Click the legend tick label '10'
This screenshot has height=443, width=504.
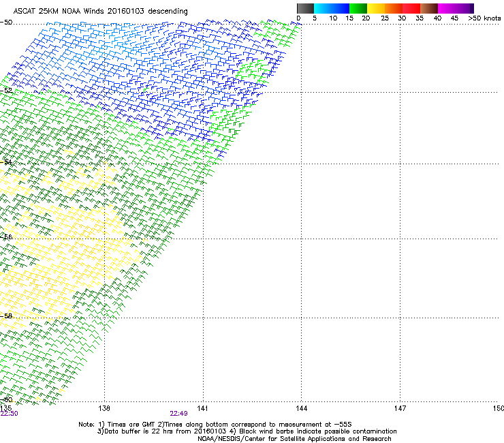333,18
